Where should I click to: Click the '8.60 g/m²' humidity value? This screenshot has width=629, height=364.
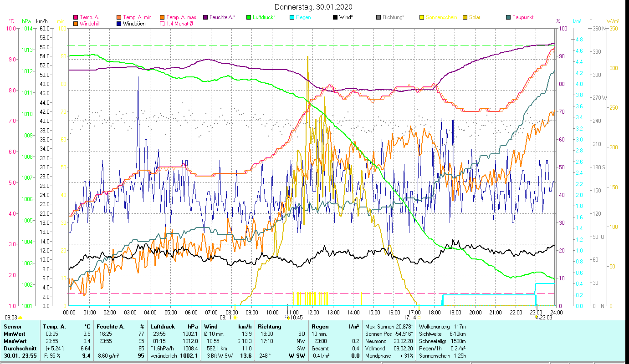[109, 356]
